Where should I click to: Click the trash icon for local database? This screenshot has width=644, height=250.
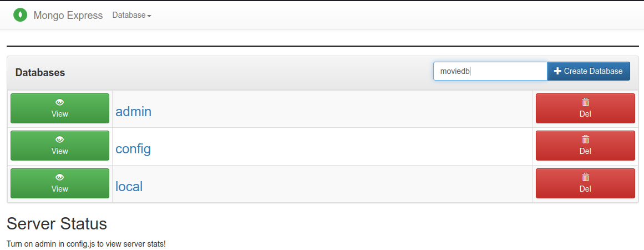point(585,177)
